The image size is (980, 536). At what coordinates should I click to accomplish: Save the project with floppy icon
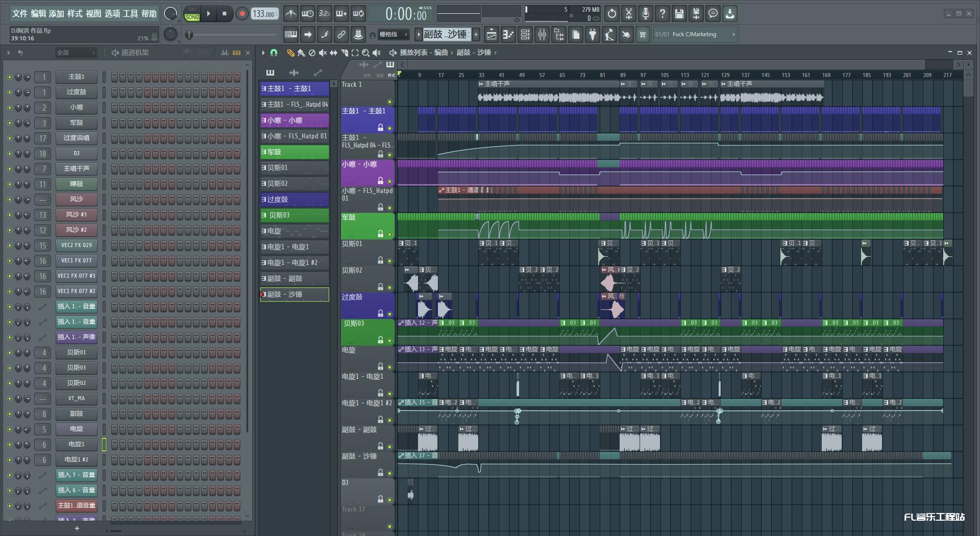[679, 14]
